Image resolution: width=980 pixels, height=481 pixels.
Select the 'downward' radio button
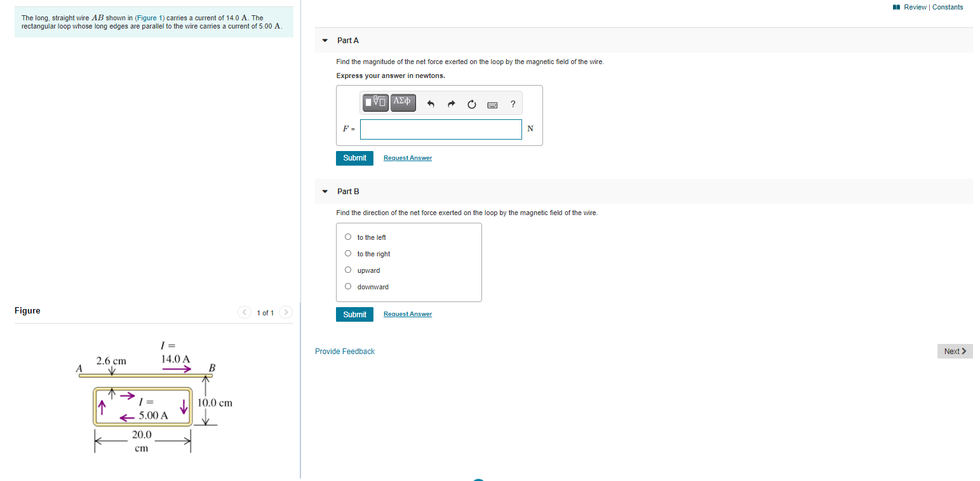(348, 286)
